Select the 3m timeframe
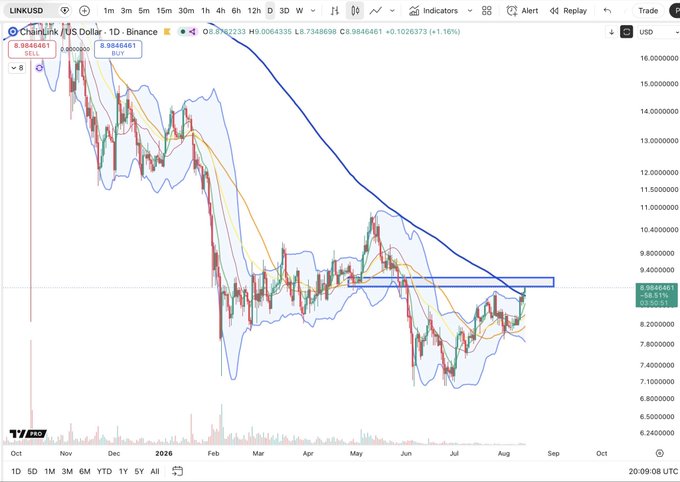Viewport: 680px width, 482px height. tap(126, 10)
